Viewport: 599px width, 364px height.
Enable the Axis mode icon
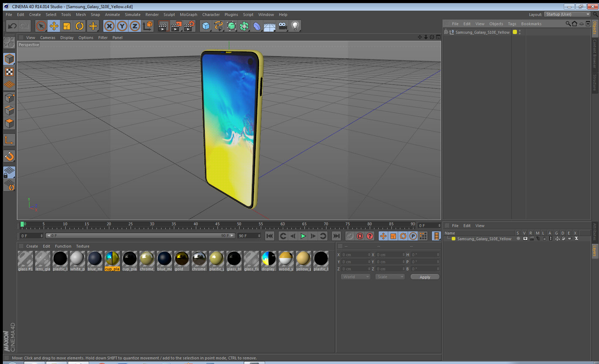pyautogui.click(x=9, y=140)
